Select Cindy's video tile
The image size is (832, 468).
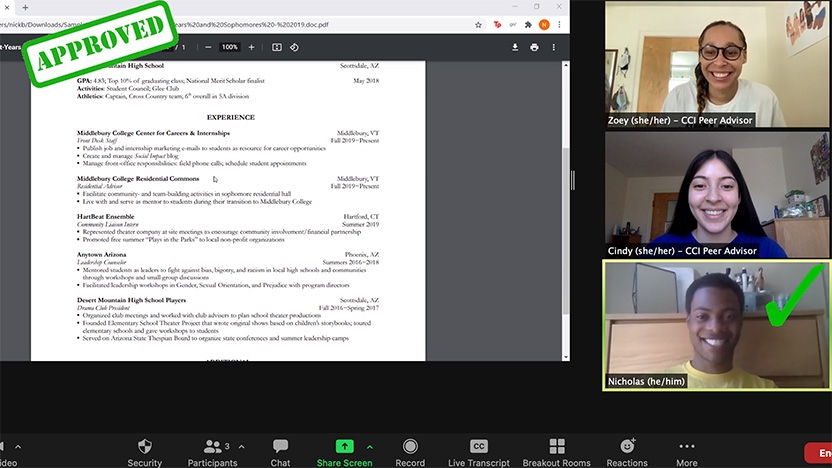(x=717, y=195)
